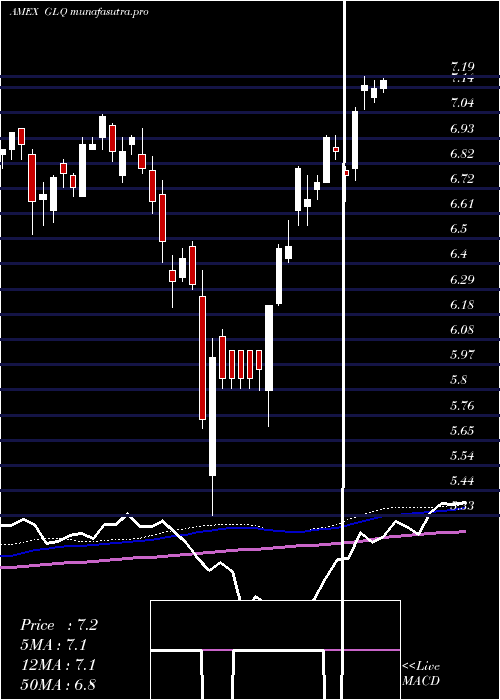Click the 5.44 price axis label
Viewport: 500px width, 700px height.
pos(462,481)
